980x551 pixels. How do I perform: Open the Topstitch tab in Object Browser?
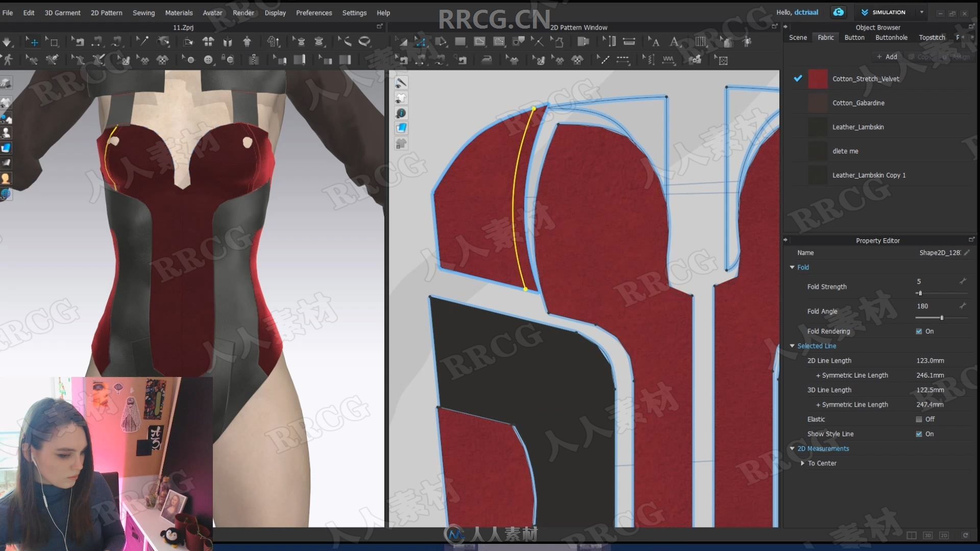[x=932, y=37]
